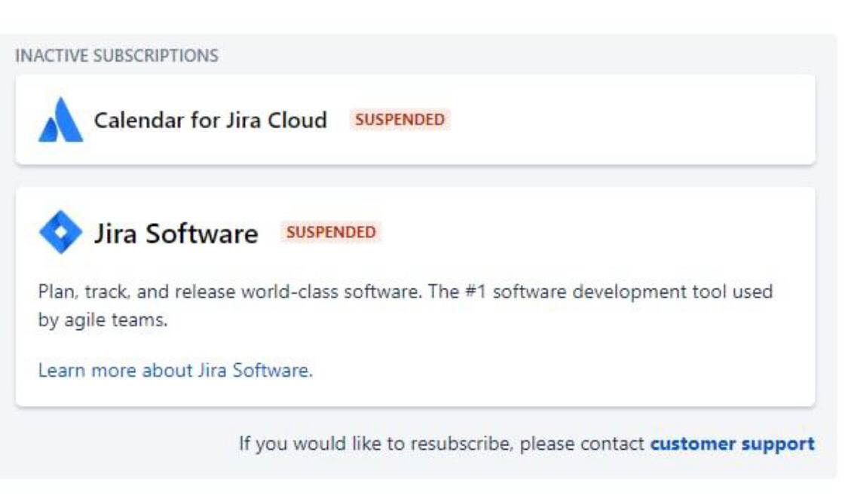Click the blue diamond Jira Software icon
Image resolution: width=848 pixels, height=504 pixels.
60,232
